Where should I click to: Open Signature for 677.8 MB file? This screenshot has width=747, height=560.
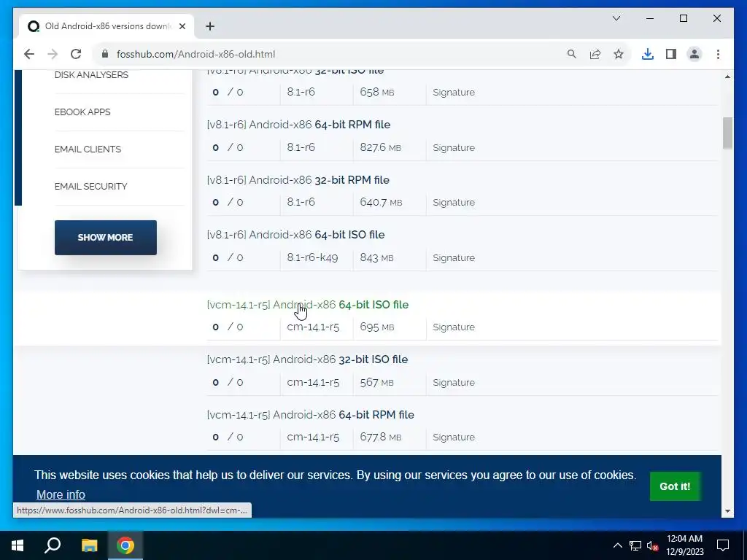pyautogui.click(x=454, y=437)
